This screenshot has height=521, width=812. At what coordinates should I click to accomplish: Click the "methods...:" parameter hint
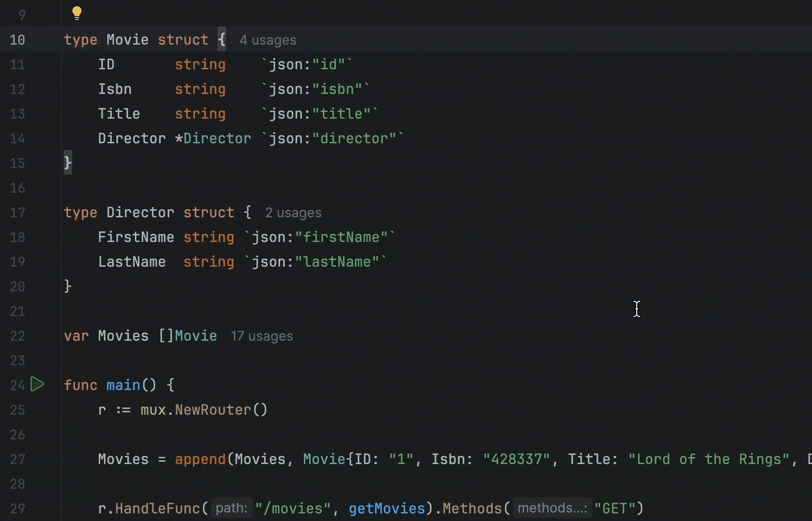(x=552, y=509)
